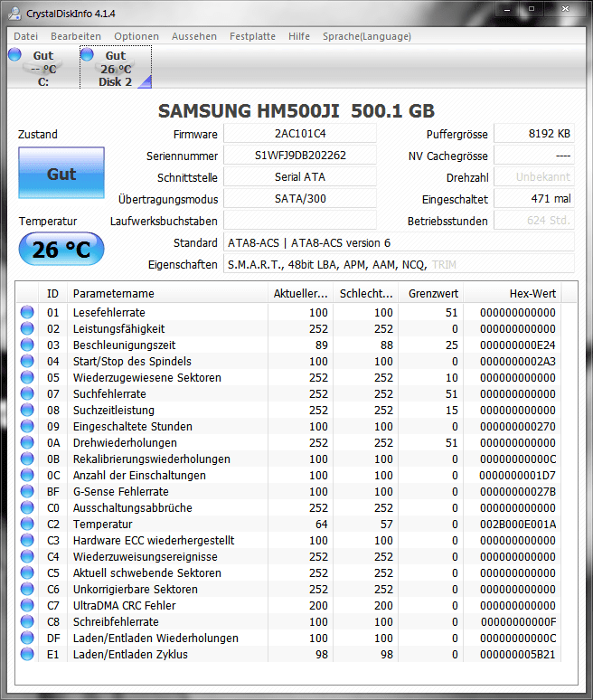Select the hex value 0000000001D7
The width and height of the screenshot is (593, 700).
[x=518, y=475]
